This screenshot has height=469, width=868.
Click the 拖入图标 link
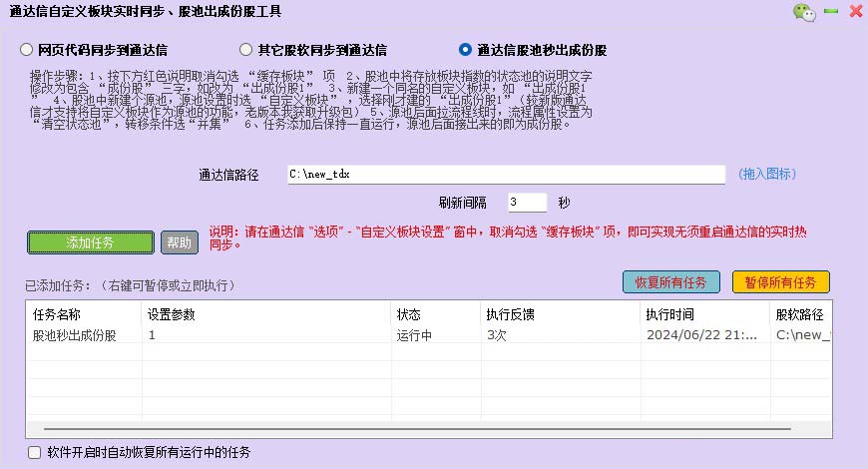point(767,174)
